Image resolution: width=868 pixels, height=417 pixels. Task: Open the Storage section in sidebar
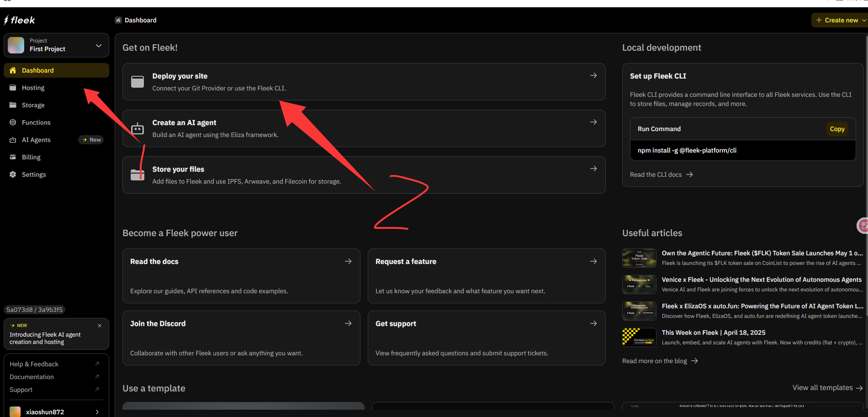33,105
